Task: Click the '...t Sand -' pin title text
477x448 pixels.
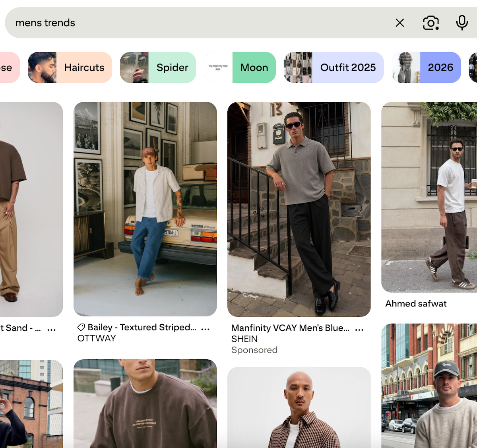Action: 20,328
